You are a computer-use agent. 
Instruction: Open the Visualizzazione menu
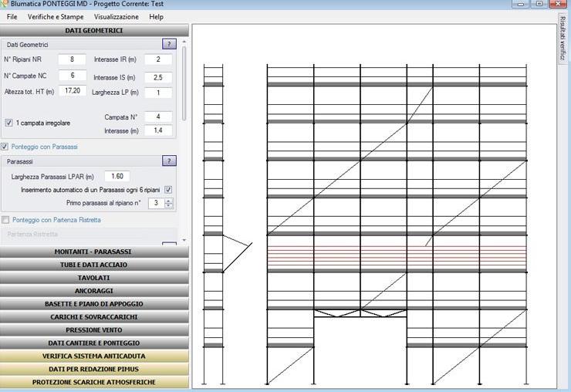[x=117, y=16]
